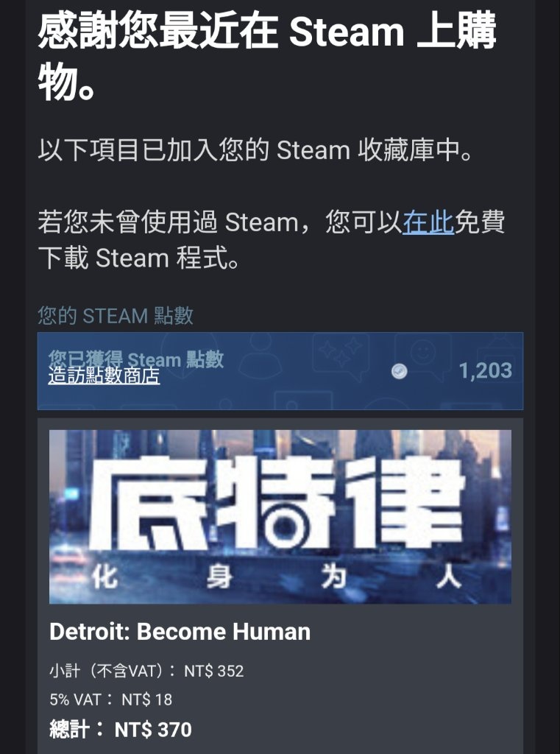
Task: Open the 造訪點數商店 link
Action: pos(104,376)
